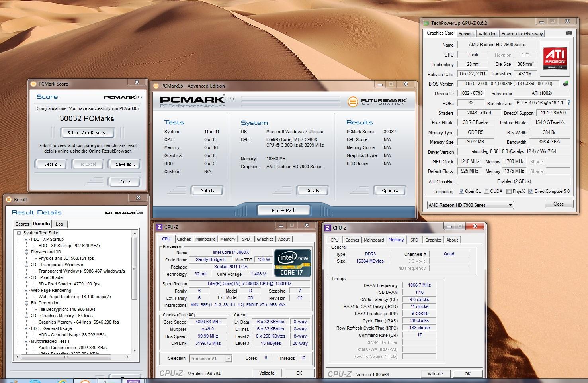This screenshot has height=383, width=588.
Task: Click the 30032 PCMarks score text
Action: coord(87,119)
